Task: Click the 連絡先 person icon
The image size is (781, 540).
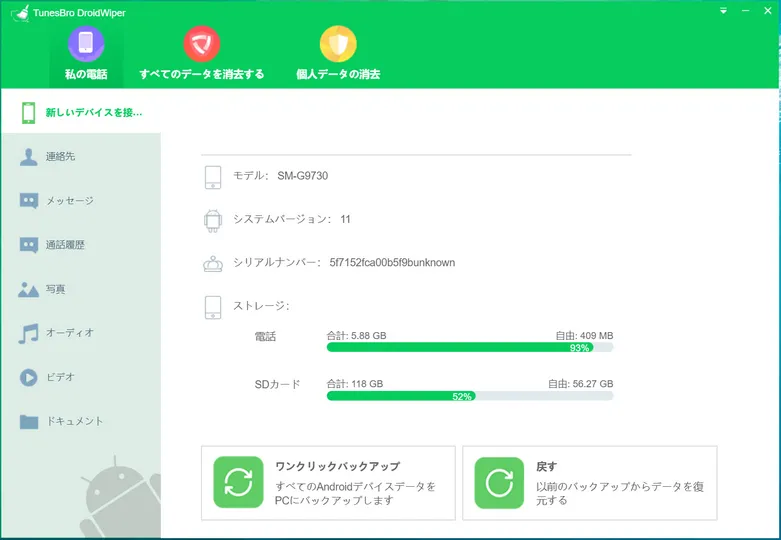Action: point(28,157)
